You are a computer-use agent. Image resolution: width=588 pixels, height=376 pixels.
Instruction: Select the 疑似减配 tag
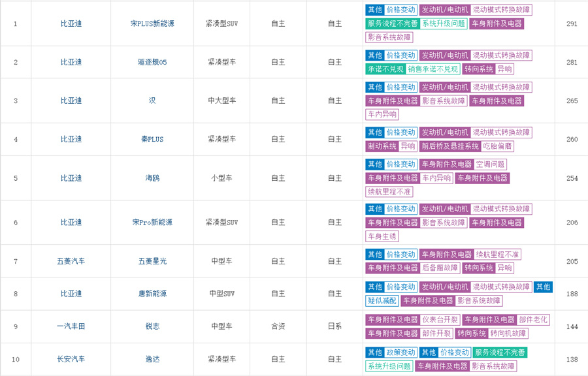pyautogui.click(x=382, y=301)
